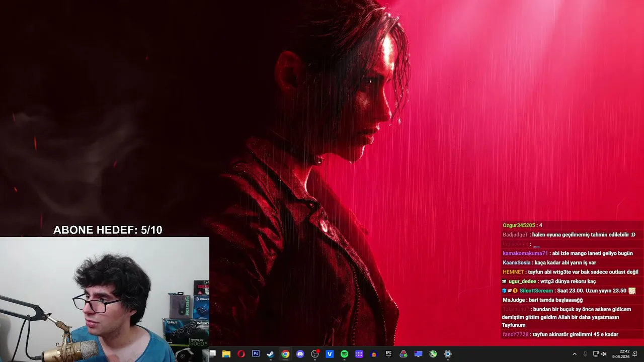Click the fancY7728 chat username
The width and height of the screenshot is (644, 362).
pos(516,334)
